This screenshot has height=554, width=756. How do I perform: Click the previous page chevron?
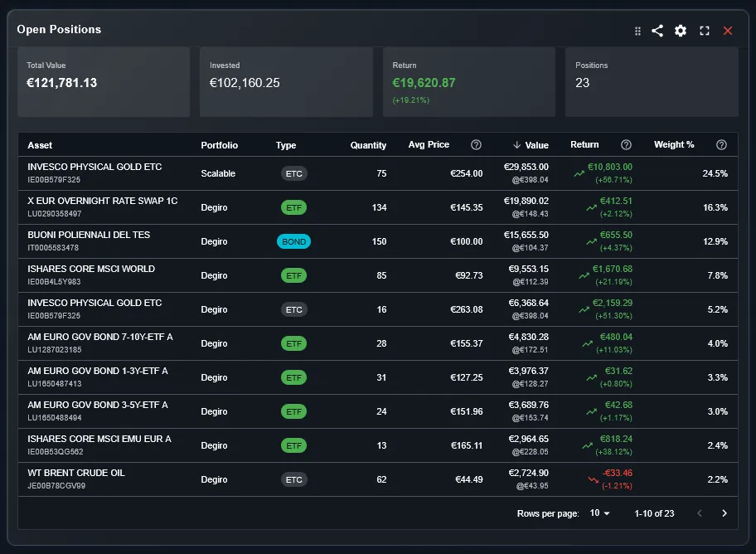pyautogui.click(x=699, y=513)
